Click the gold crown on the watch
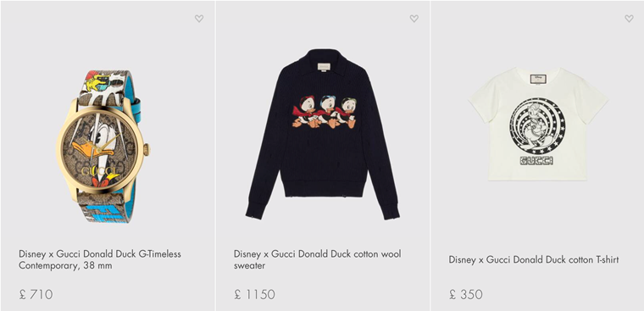This screenshot has width=644, height=311. [x=147, y=149]
